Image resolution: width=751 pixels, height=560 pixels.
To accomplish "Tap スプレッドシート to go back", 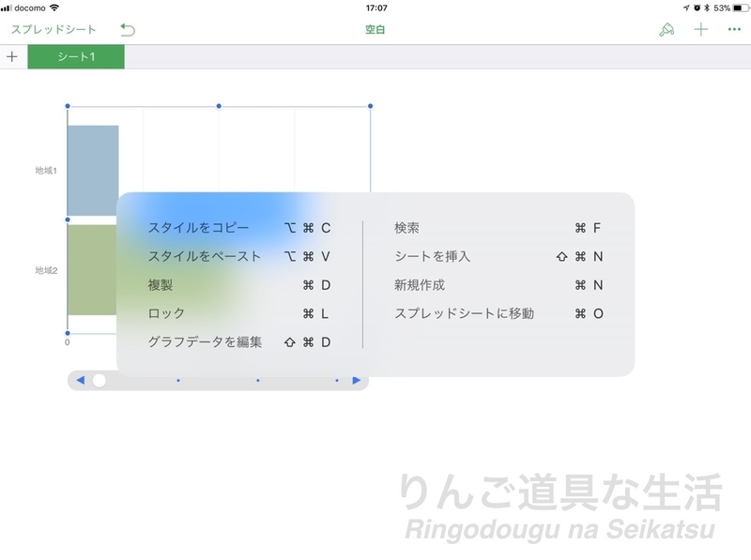I will click(52, 29).
